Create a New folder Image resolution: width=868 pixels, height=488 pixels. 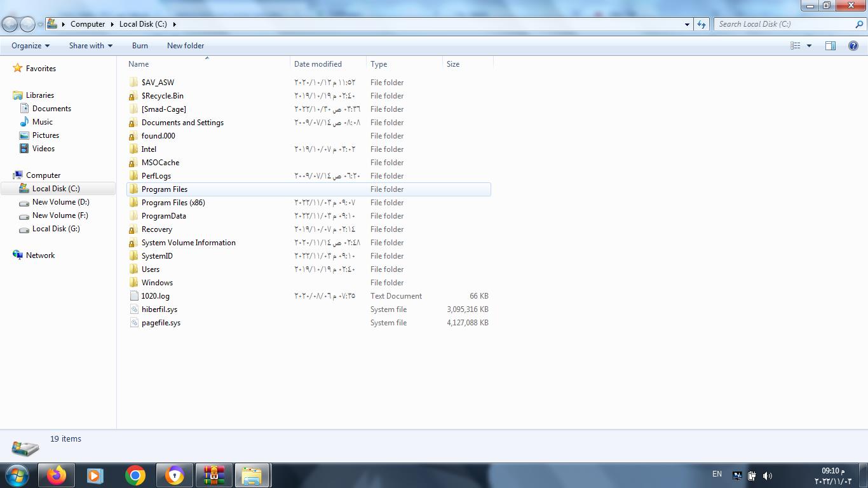tap(186, 46)
